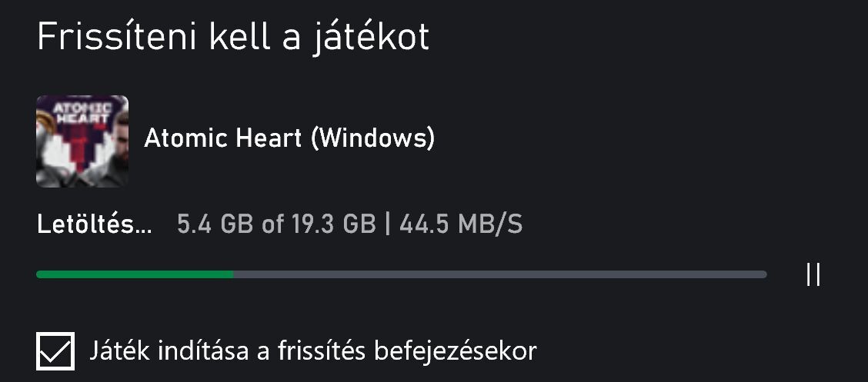Disable launching the game after the update
The height and width of the screenshot is (382, 868).
[x=55, y=351]
